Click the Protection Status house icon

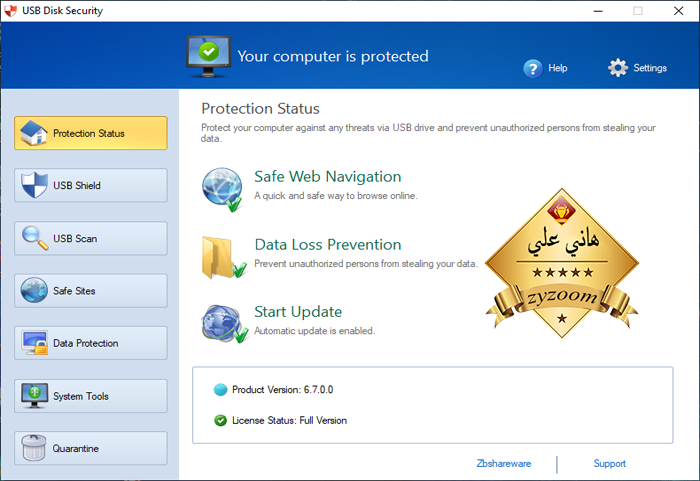(33, 133)
